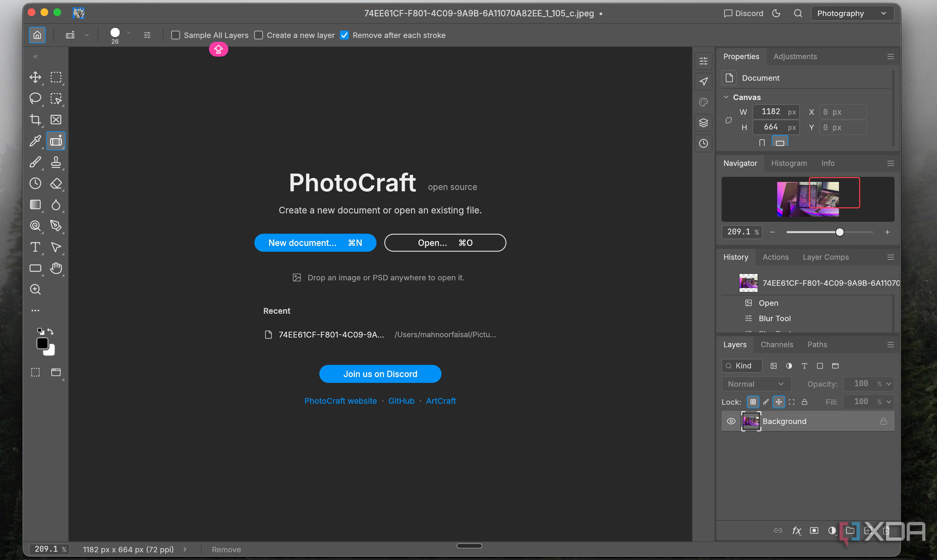Select the Lasso tool
This screenshot has width=937, height=560.
[35, 98]
